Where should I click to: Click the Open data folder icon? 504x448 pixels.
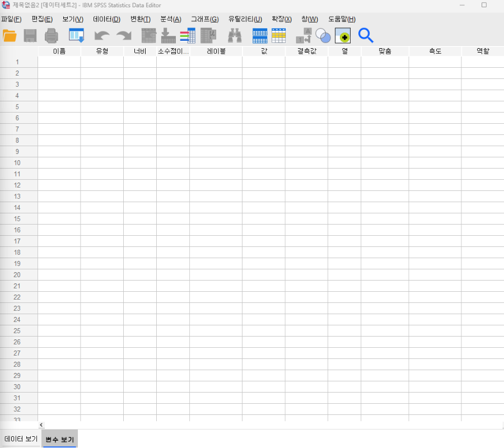point(10,36)
